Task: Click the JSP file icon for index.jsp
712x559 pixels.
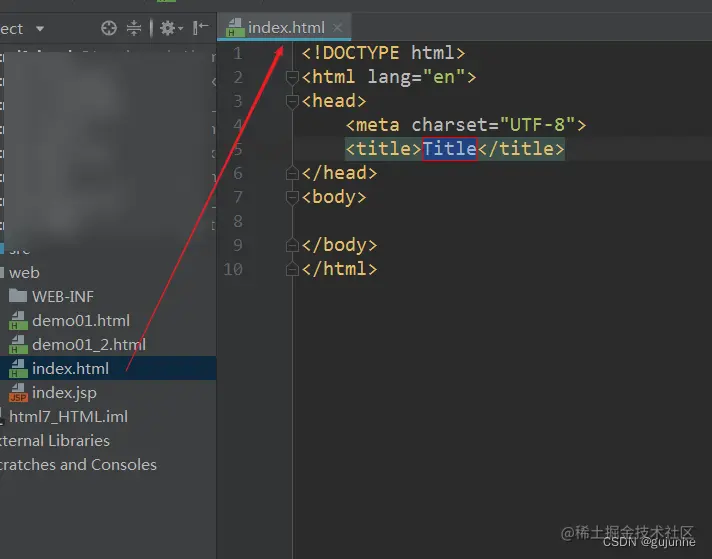Action: pos(18,393)
